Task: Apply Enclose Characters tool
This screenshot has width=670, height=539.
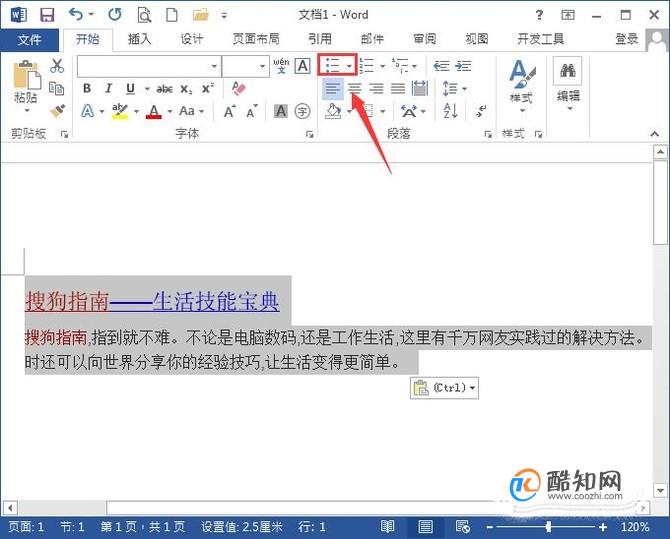Action: [x=302, y=112]
